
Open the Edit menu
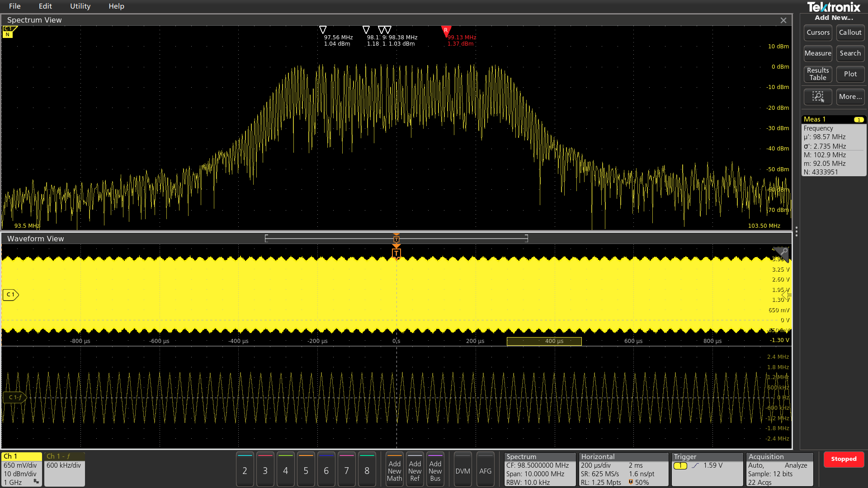(45, 6)
